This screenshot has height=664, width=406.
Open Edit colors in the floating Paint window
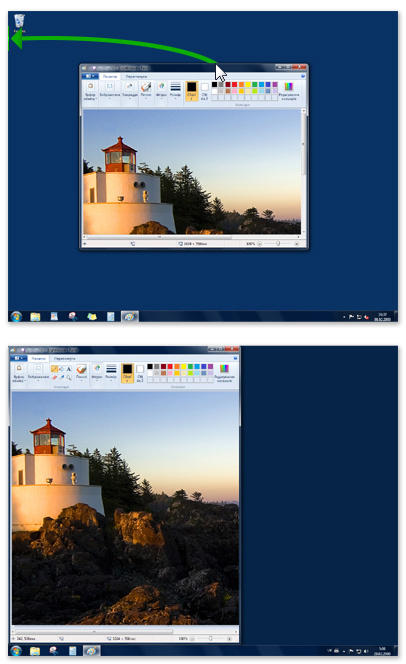[x=289, y=91]
